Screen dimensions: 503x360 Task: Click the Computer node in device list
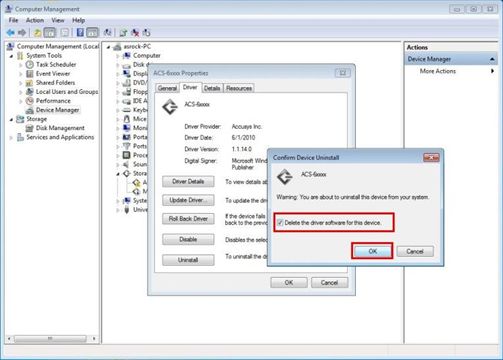point(147,55)
